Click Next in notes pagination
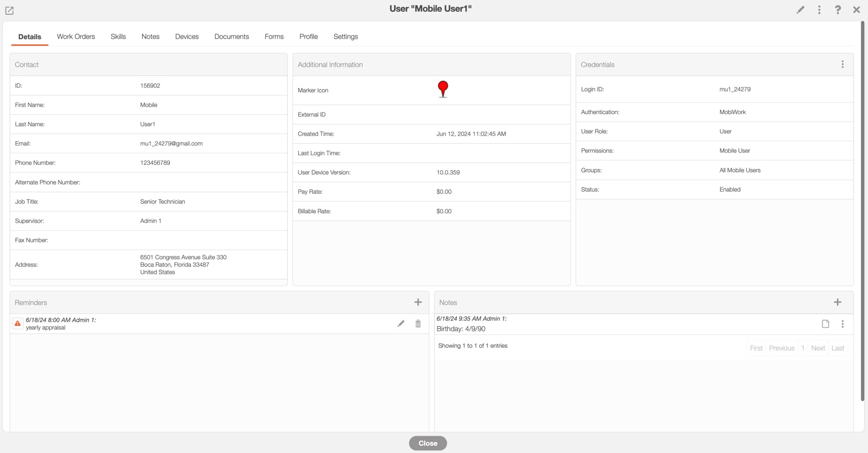The width and height of the screenshot is (868, 453). [818, 348]
